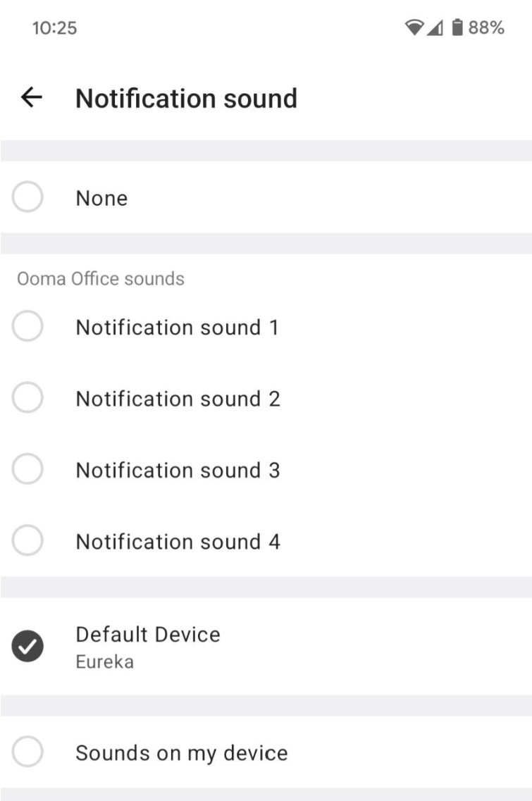Screen dimensions: 532x801
Task: Choose Notification sound 3 radio button
Action: 27,469
